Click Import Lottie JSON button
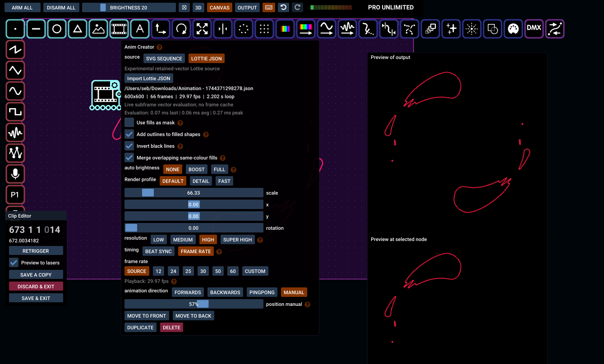The width and height of the screenshot is (604, 364). (149, 78)
